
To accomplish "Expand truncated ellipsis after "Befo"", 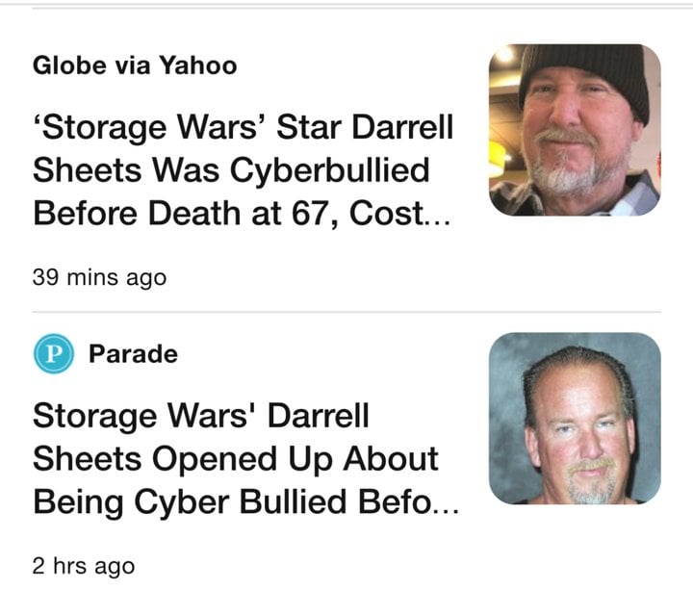I will click(442, 502).
